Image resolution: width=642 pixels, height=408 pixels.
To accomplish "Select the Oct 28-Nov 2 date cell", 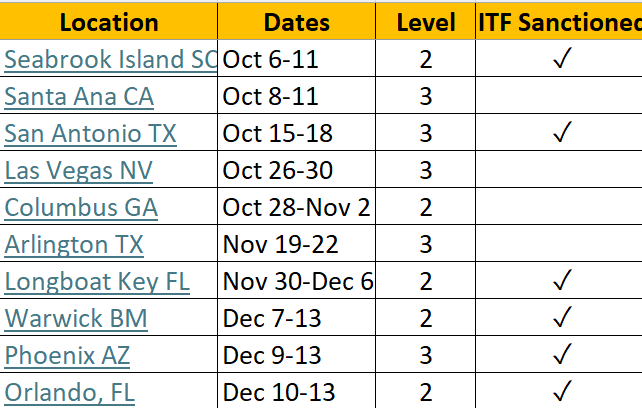I will pos(296,206).
